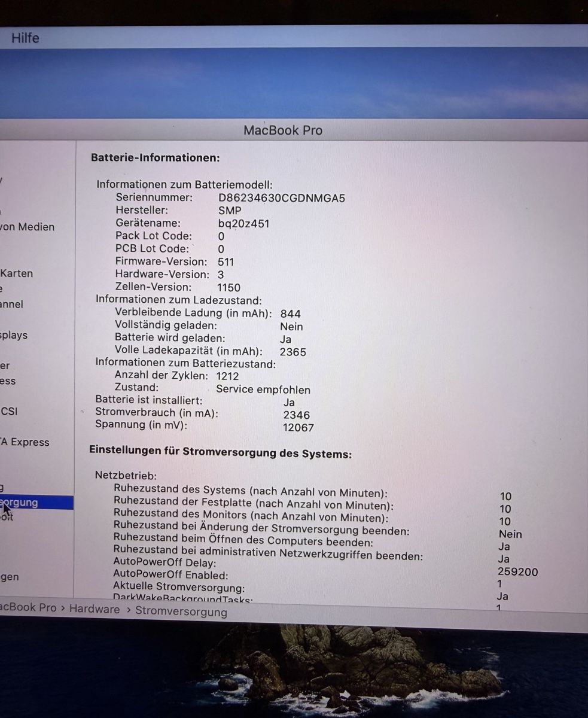Image resolution: width=588 pixels, height=718 pixels.
Task: Click Stromverbrauch value '2346'
Action: (297, 415)
